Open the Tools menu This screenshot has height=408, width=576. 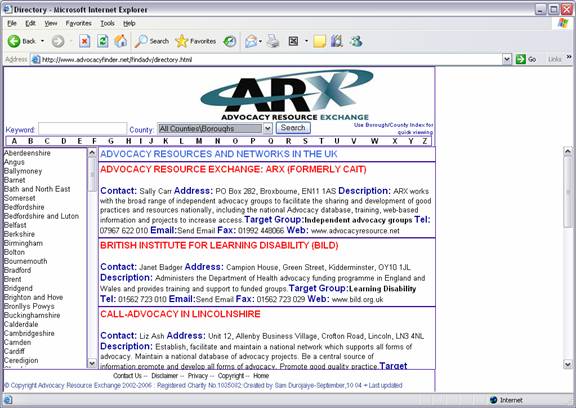[107, 23]
